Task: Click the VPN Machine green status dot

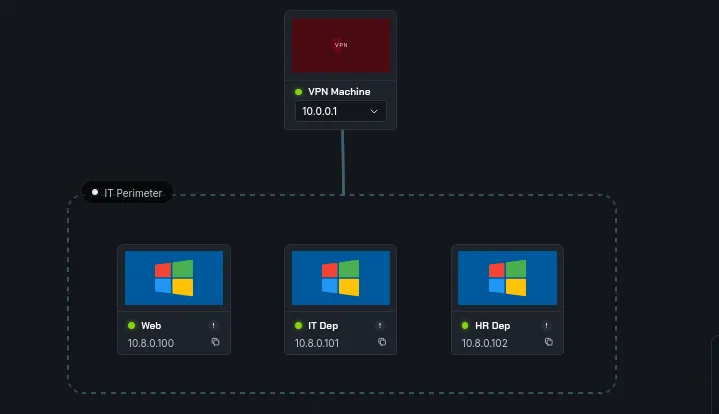Action: [x=299, y=92]
